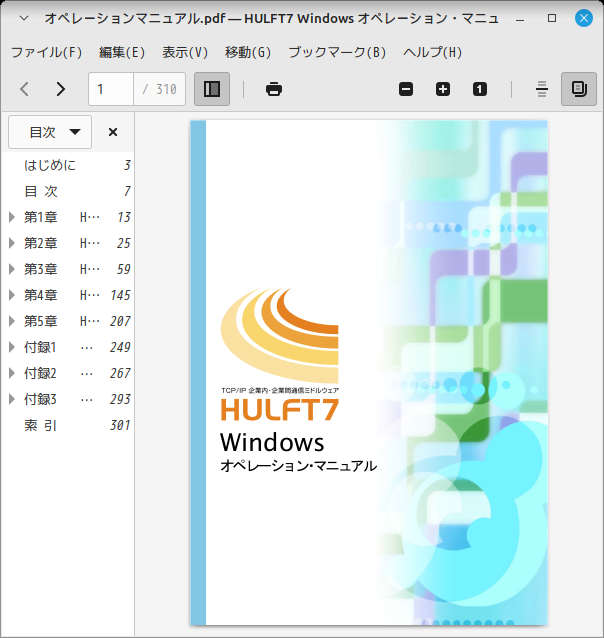Go to the previous page arrow
Screen dimensions: 604x638
coord(25,89)
